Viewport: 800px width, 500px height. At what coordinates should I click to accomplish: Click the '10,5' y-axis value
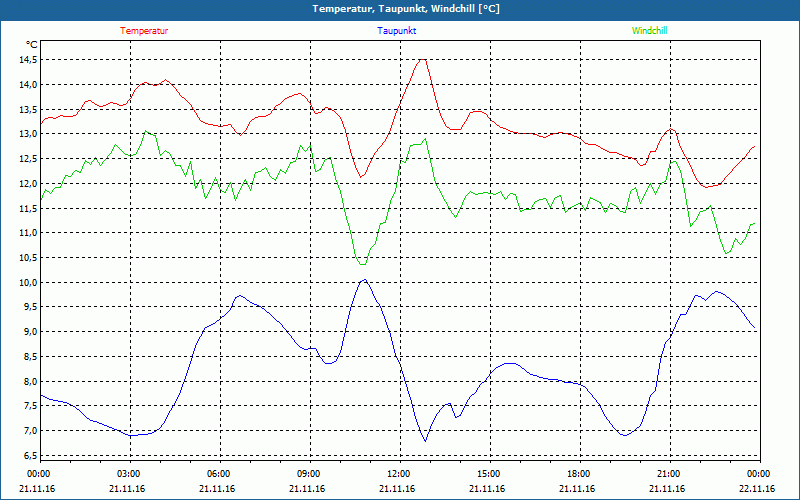[x=29, y=258]
